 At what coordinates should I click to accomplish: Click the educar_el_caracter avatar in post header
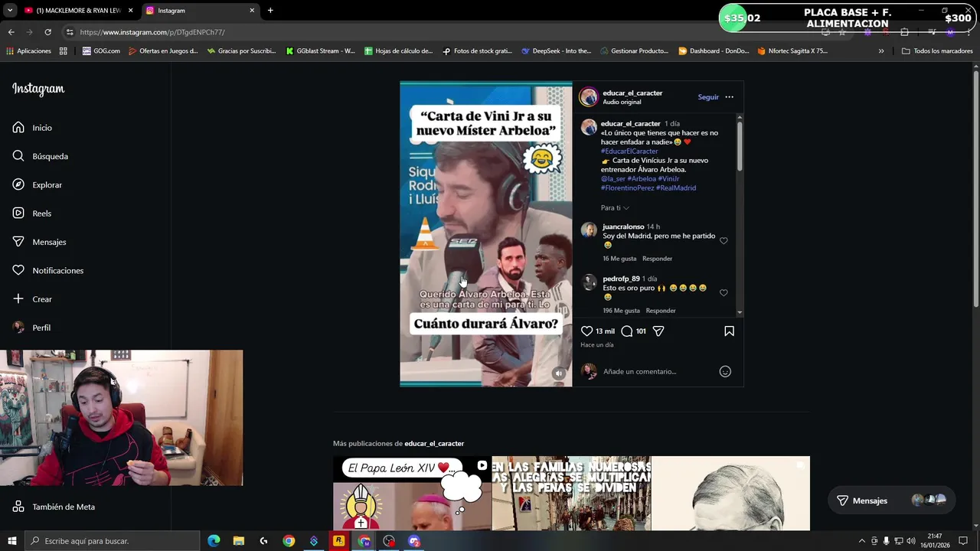point(589,97)
